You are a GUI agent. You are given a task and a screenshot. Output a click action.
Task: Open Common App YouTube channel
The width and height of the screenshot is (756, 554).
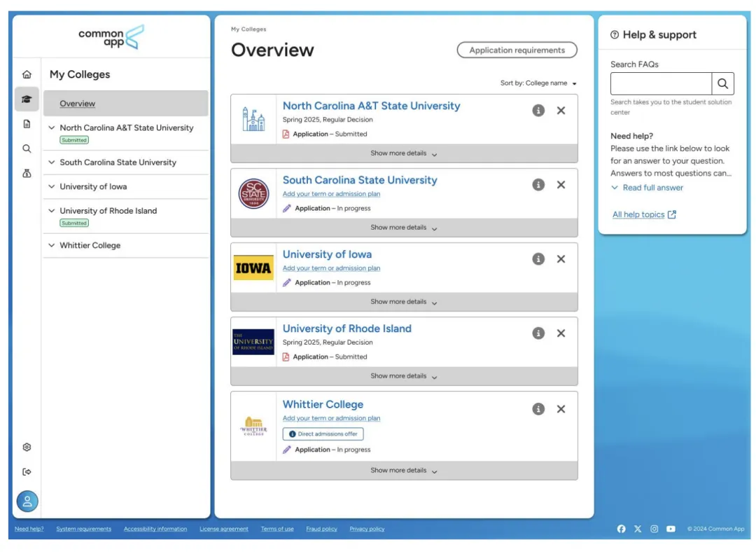point(671,529)
